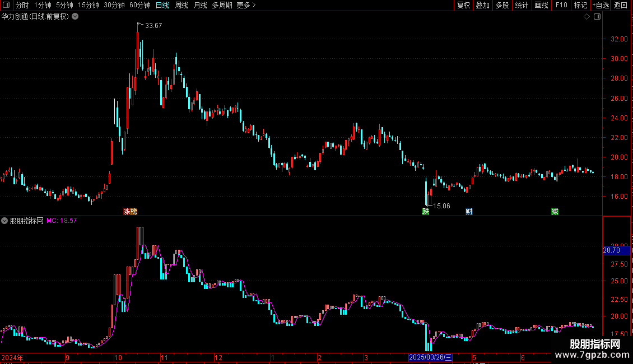Open 多周期 multi-period view
The width and height of the screenshot is (633, 364).
click(222, 5)
